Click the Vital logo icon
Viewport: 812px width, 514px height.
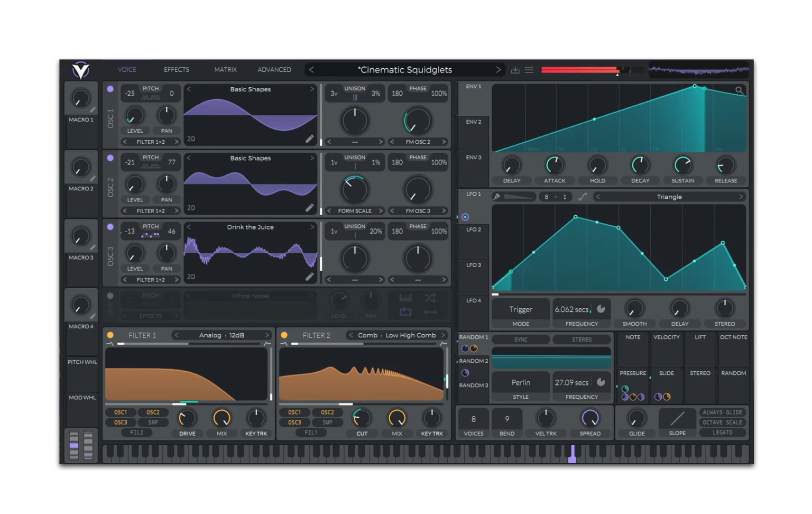81,70
